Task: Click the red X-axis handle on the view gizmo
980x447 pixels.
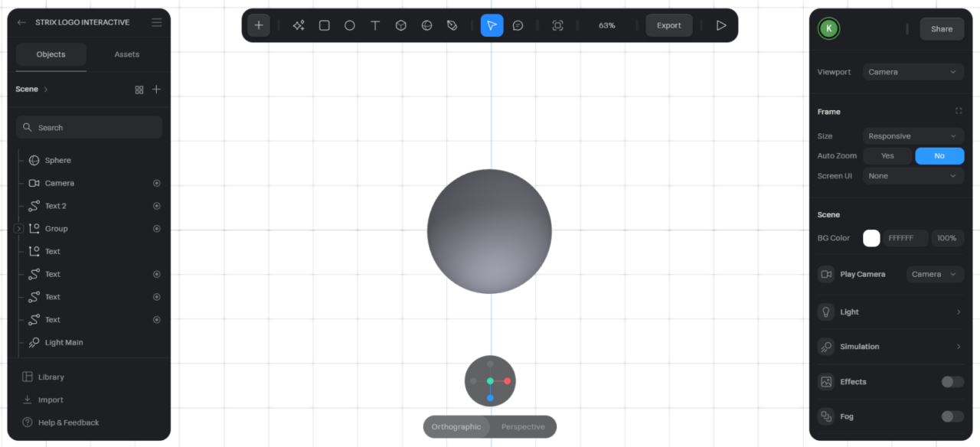Action: (507, 380)
